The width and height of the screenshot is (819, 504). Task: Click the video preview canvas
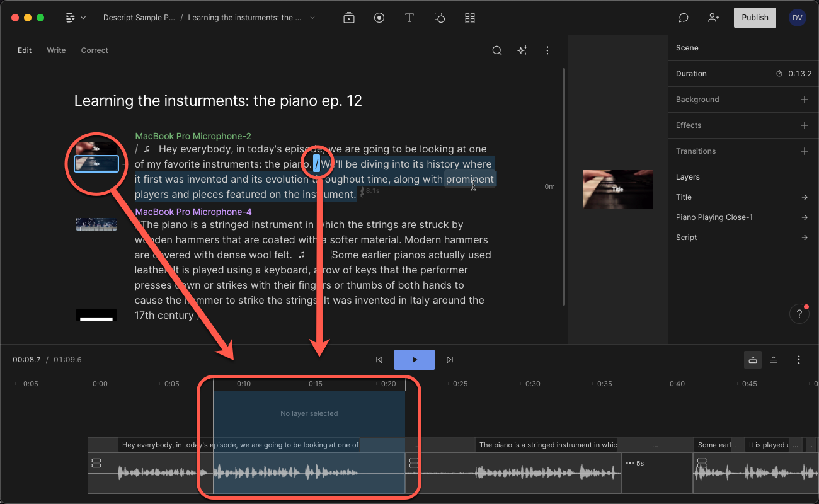click(x=617, y=190)
